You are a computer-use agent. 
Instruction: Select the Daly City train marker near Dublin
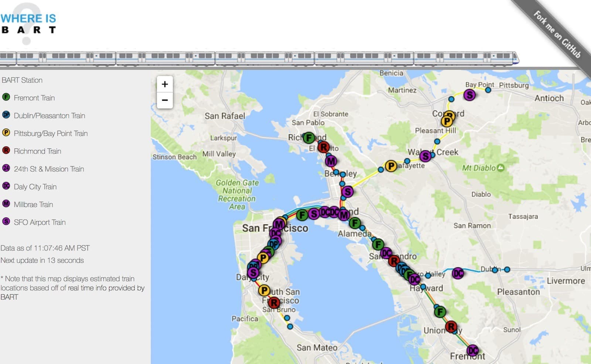pyautogui.click(x=458, y=274)
